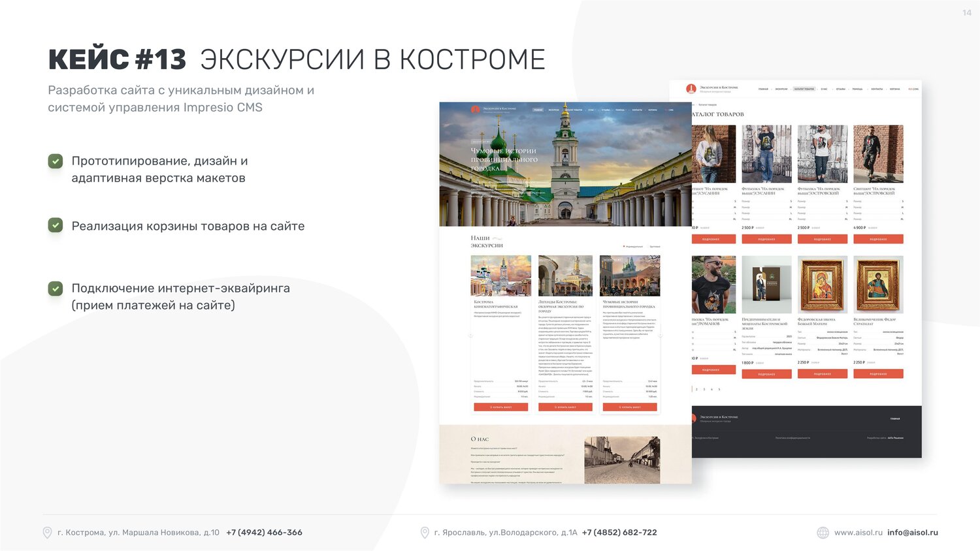The image size is (980, 551).
Task: Click 'Главная' link in catalog page footer
Action: [895, 418]
